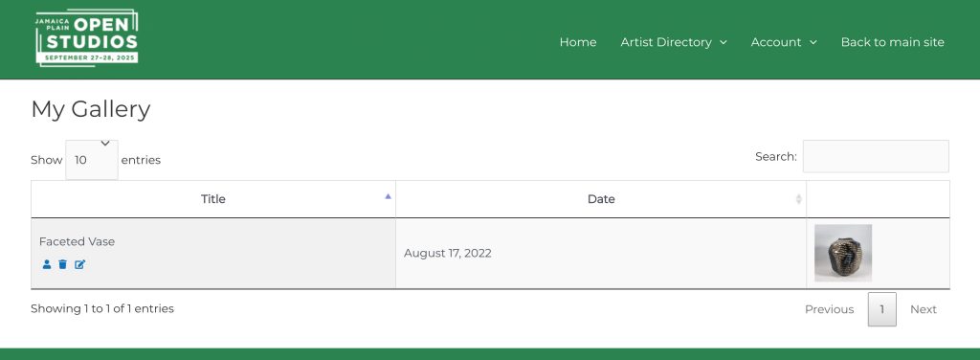Go to the Previous page of entries
The image size is (980, 360).
click(829, 309)
